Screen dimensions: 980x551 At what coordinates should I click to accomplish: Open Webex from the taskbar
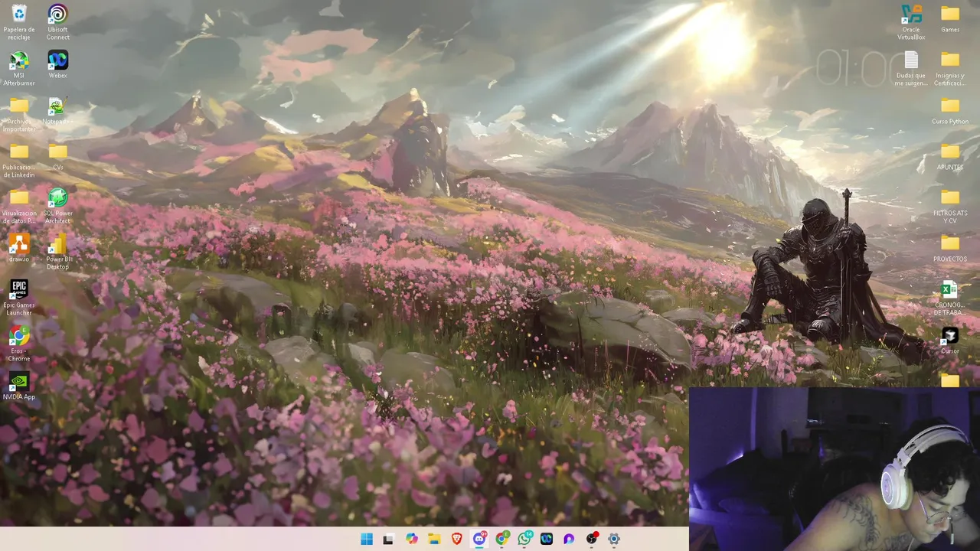547,539
